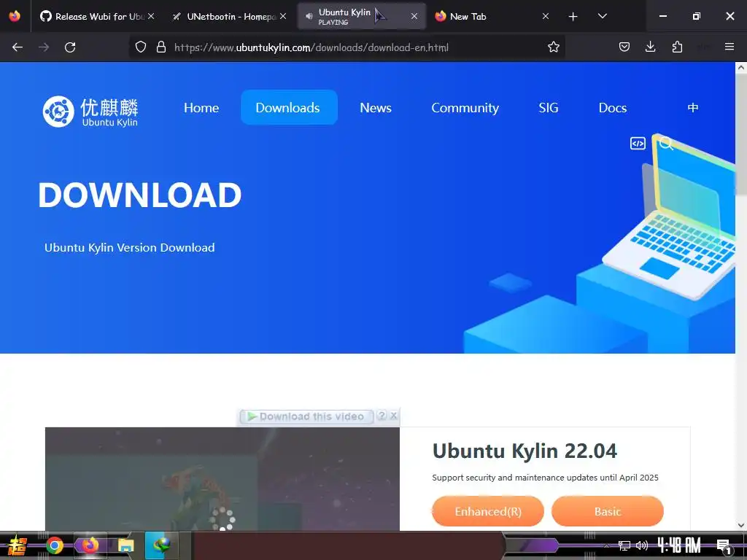Click the Firefox taskbar icon
The height and width of the screenshot is (560, 747).
pyautogui.click(x=90, y=545)
